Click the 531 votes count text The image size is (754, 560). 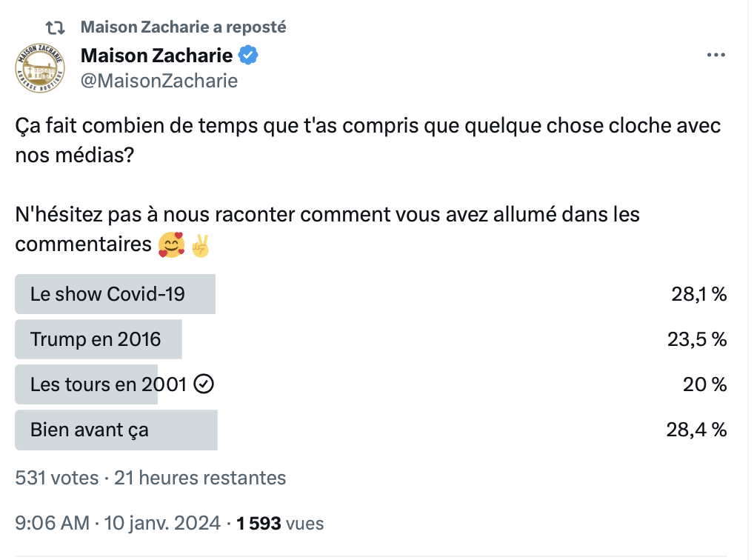coord(57,478)
